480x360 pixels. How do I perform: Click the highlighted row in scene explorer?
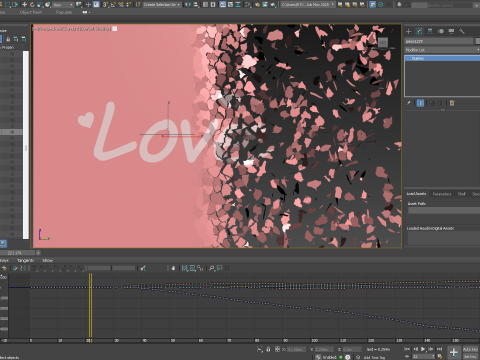tap(11, 132)
